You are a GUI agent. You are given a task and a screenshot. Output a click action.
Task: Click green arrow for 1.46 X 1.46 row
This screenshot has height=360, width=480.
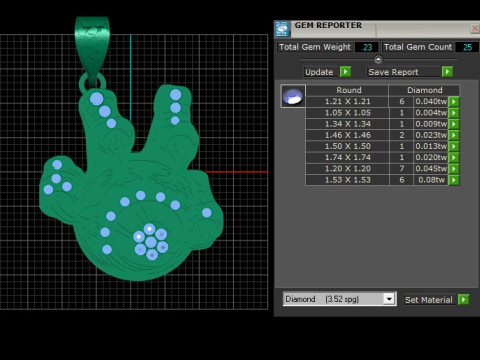[454, 135]
